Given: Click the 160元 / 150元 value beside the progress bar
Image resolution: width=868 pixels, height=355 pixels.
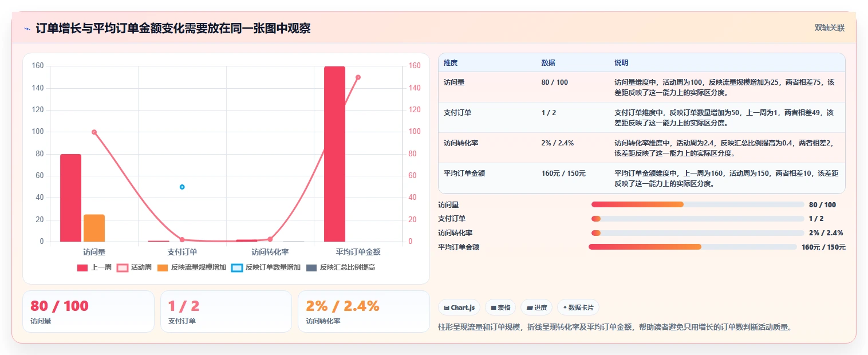Looking at the screenshot, I should [823, 247].
